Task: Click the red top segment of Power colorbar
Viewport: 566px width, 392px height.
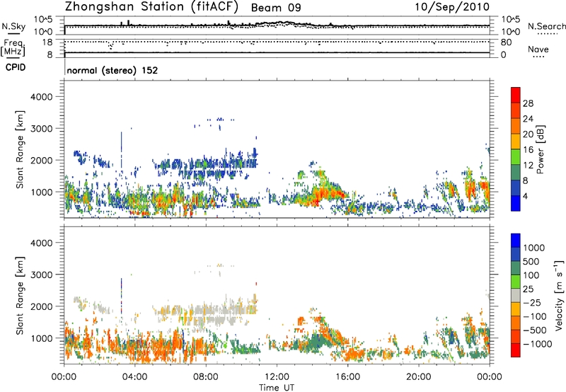Action: 516,96
